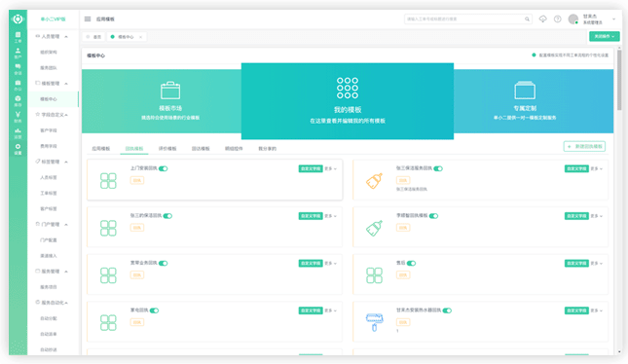Open bar chart report icon in sidebar
Screen dimensions: 628x364
point(18,133)
